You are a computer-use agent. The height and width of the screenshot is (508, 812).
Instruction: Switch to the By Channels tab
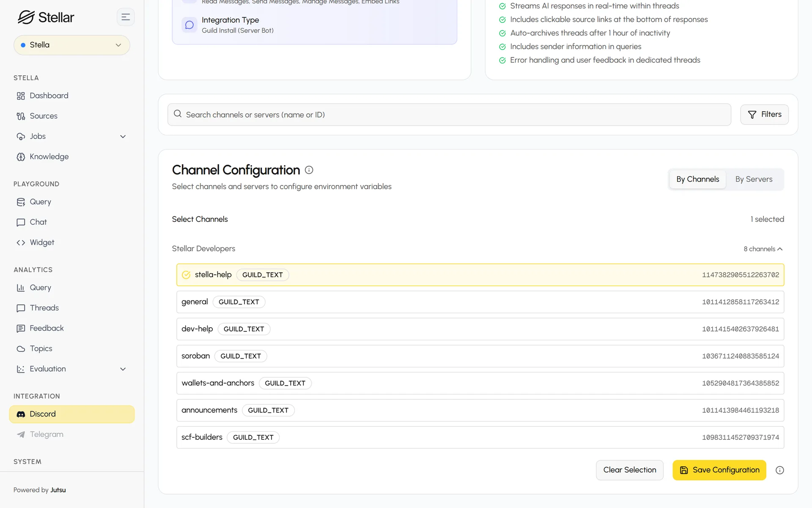(x=697, y=179)
